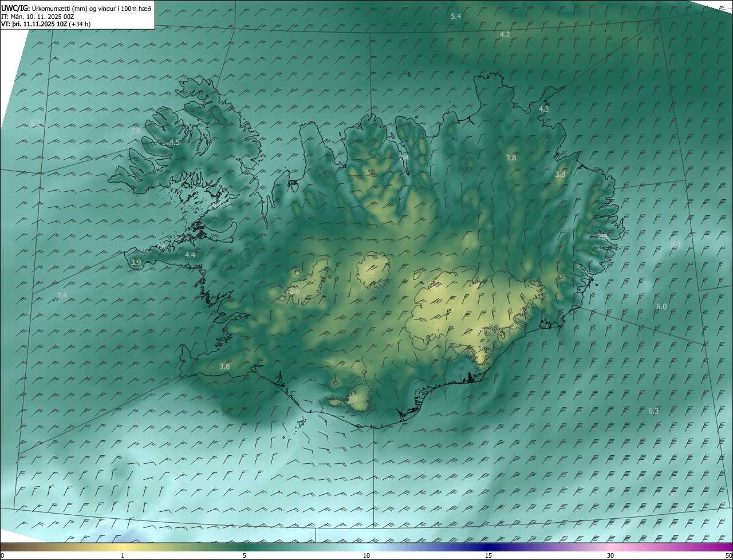The width and height of the screenshot is (733, 560).
Task: Click the color scale tick labeled 10
Action: click(x=366, y=555)
